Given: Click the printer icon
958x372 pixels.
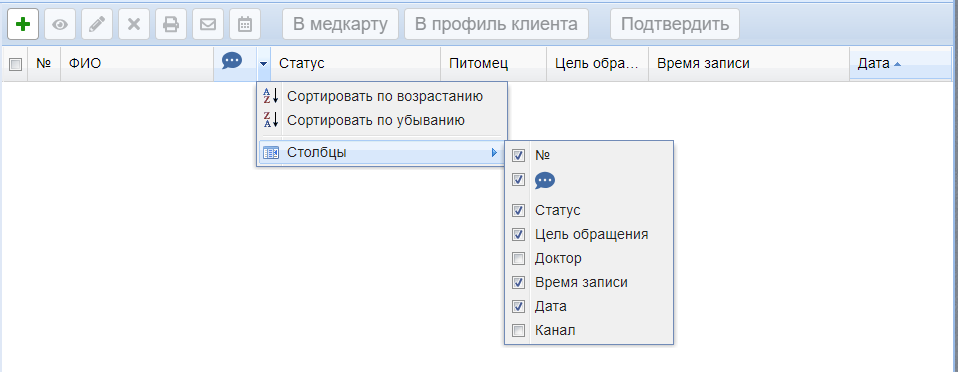Looking at the screenshot, I should tap(170, 24).
